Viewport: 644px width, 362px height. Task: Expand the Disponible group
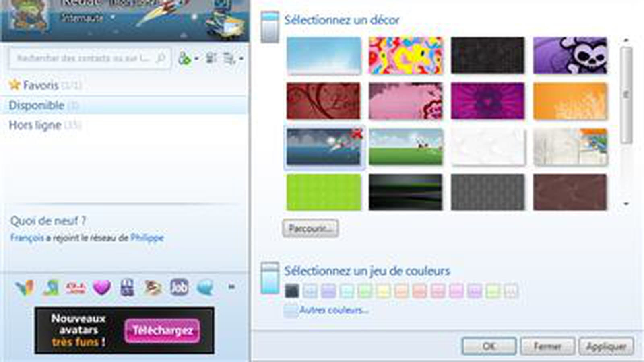[x=43, y=105]
